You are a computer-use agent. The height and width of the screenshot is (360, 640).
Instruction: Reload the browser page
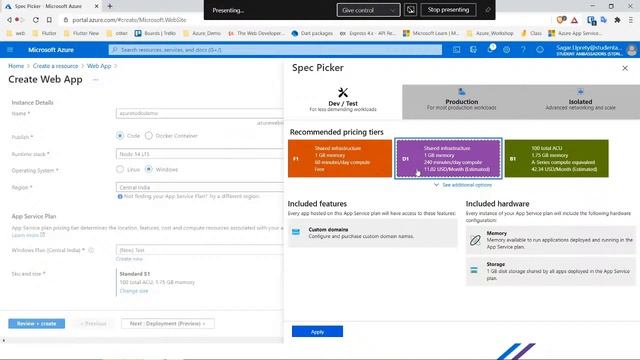(x=36, y=20)
